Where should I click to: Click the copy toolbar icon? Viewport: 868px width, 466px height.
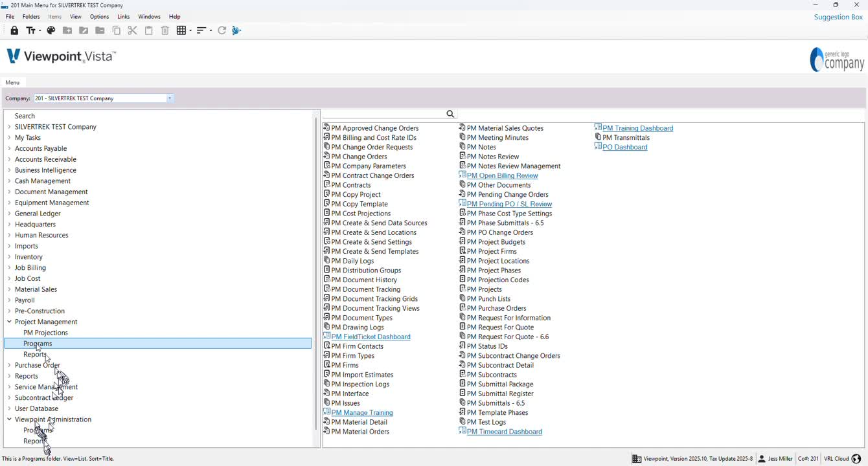coord(117,30)
